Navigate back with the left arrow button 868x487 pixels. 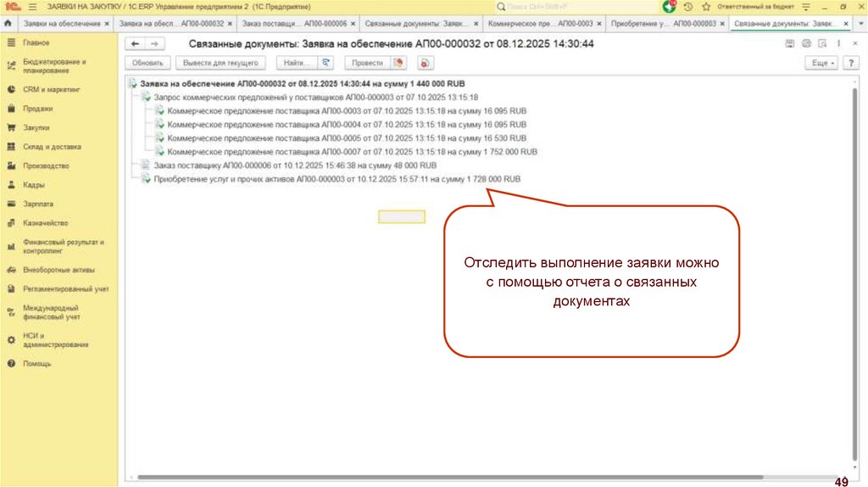click(135, 44)
